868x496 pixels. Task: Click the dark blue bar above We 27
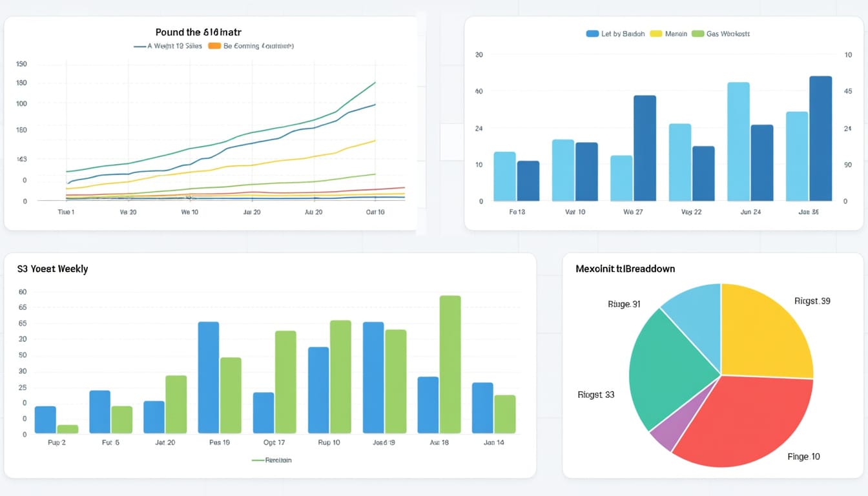pyautogui.click(x=645, y=148)
